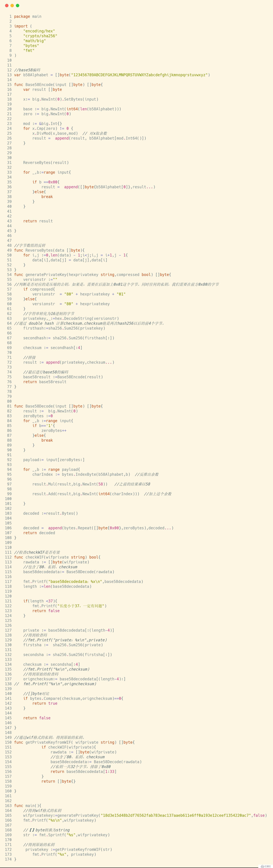Click the red close dot
The width and height of the screenshot is (273, 868).
(x=7, y=5)
